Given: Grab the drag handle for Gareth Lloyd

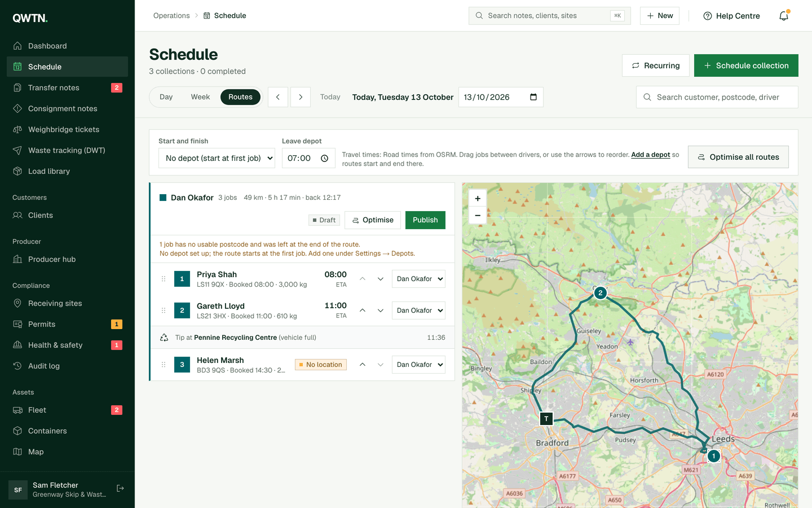Looking at the screenshot, I should point(164,310).
